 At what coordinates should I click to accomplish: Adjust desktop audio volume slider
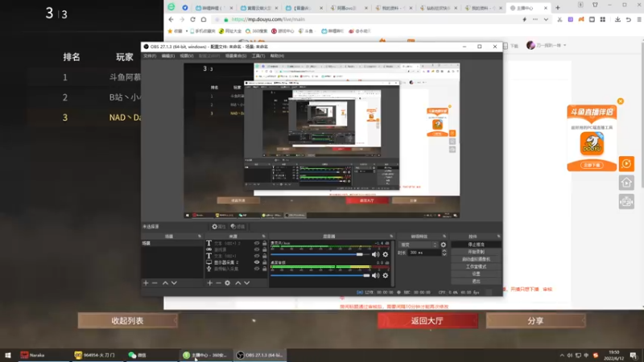[320, 275]
